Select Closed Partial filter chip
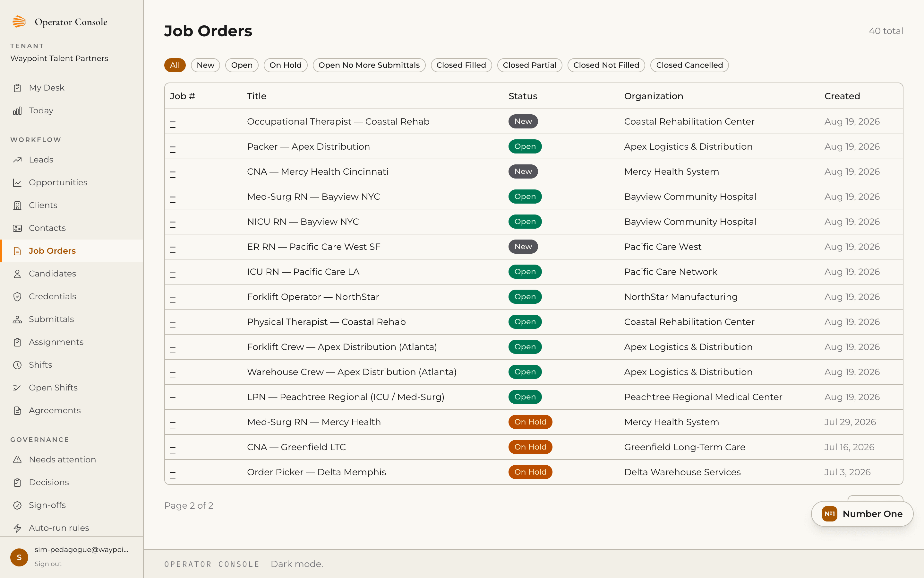This screenshot has height=578, width=924. [x=530, y=65]
